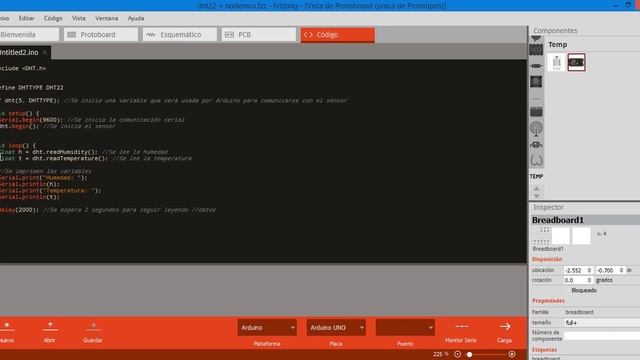Click the Componentes panel header
The image size is (640, 360).
click(x=555, y=31)
